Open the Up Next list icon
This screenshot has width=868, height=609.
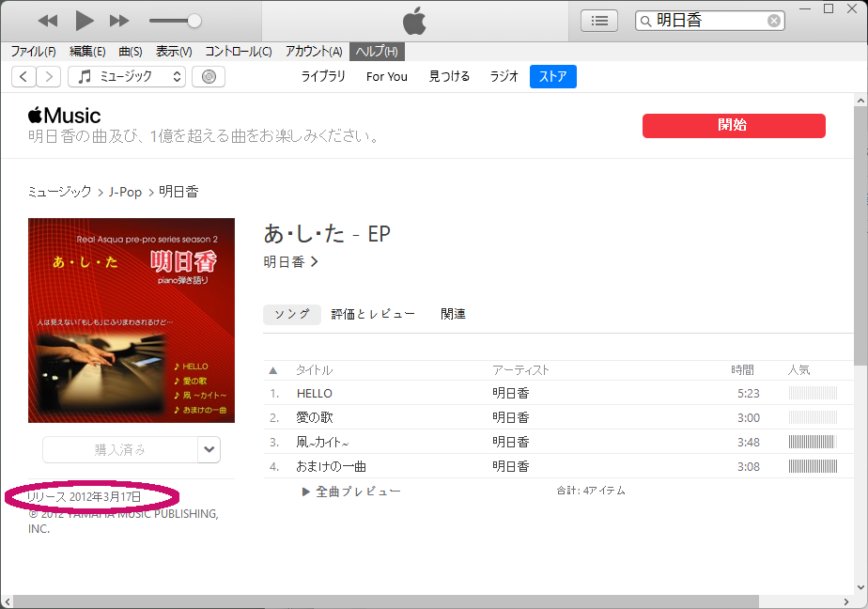pyautogui.click(x=599, y=21)
